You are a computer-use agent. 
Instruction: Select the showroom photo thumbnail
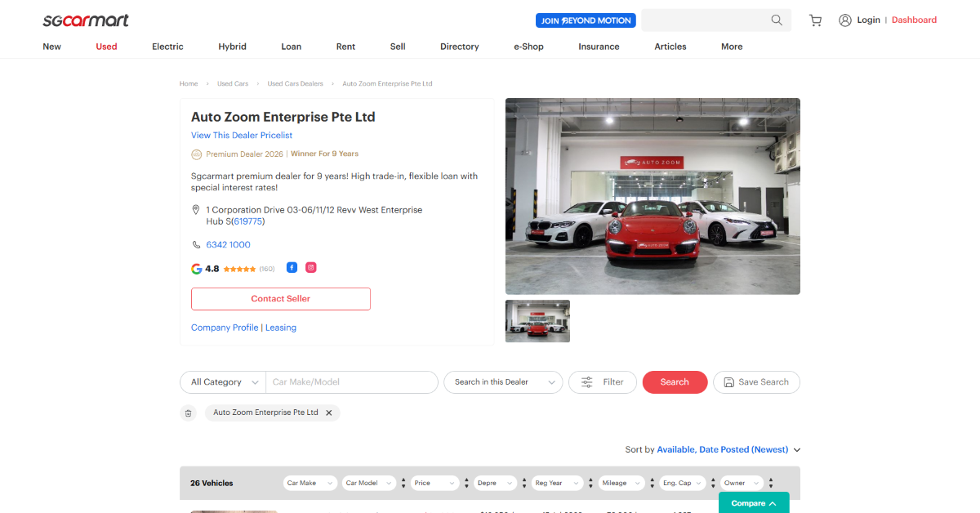point(537,321)
